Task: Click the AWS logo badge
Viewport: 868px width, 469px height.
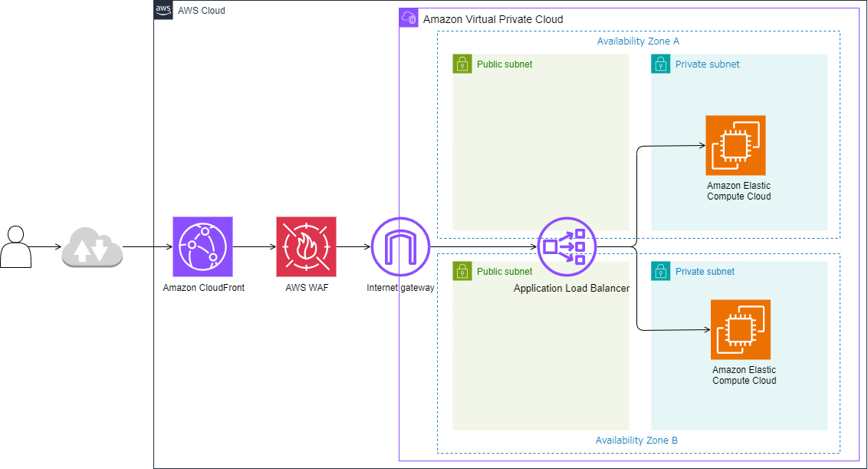Action: (163, 10)
